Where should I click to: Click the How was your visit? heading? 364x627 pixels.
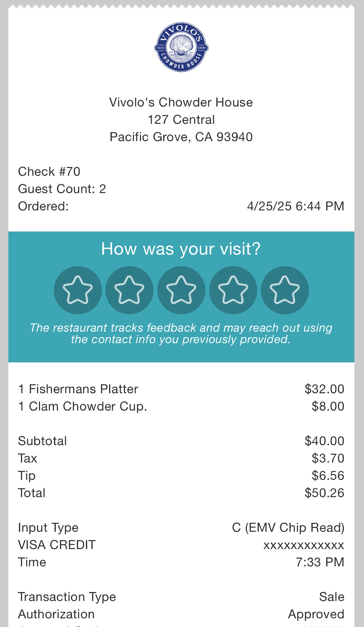tap(181, 249)
